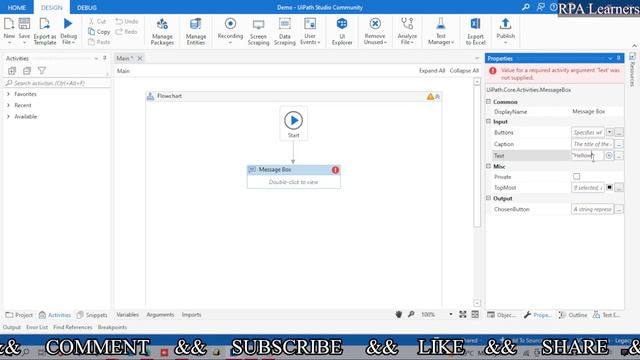Screen dimensions: 640x360
Task: Start the Recording tool
Action: [230, 31]
